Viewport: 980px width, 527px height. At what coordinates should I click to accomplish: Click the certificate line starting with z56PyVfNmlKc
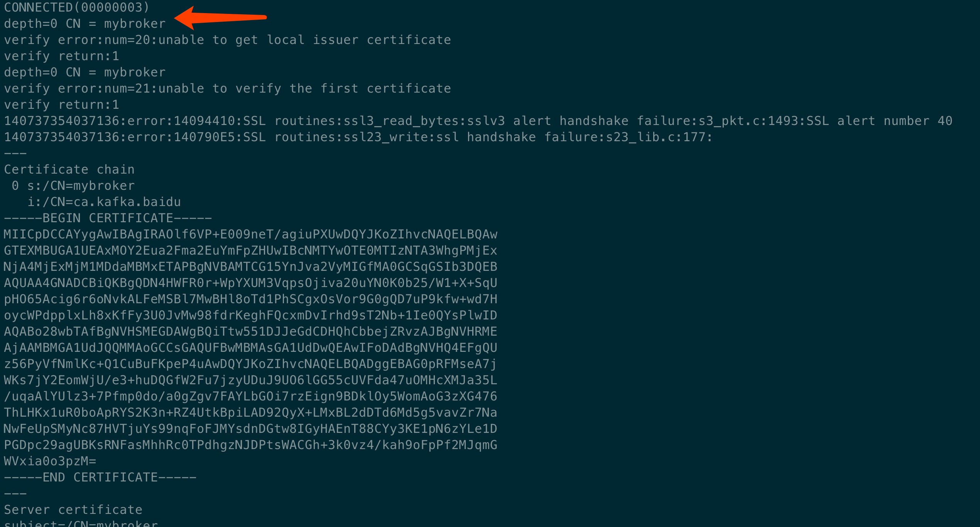[x=250, y=364]
